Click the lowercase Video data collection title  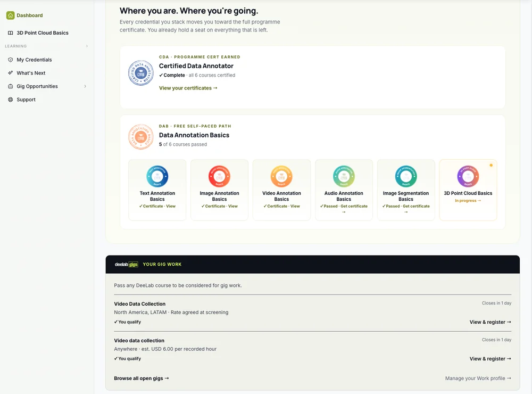pos(139,341)
